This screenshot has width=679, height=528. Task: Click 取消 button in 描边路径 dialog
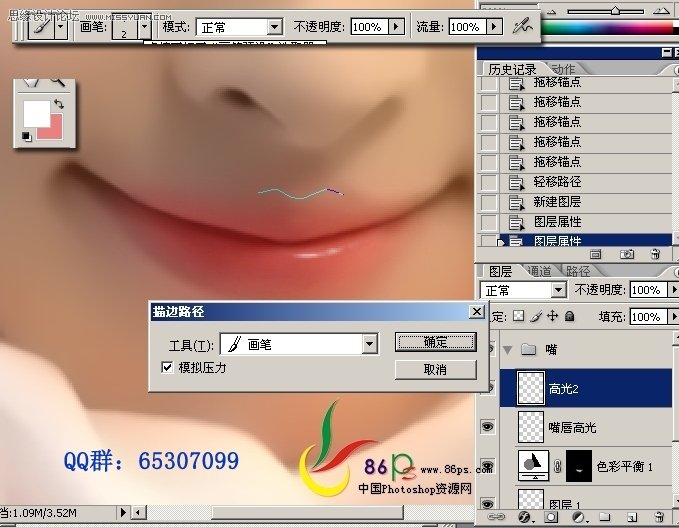pyautogui.click(x=436, y=369)
